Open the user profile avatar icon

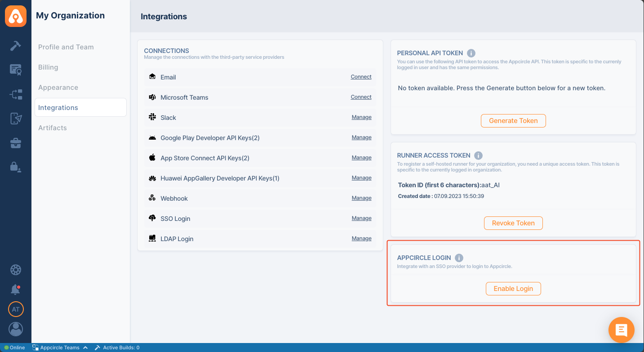pyautogui.click(x=16, y=330)
